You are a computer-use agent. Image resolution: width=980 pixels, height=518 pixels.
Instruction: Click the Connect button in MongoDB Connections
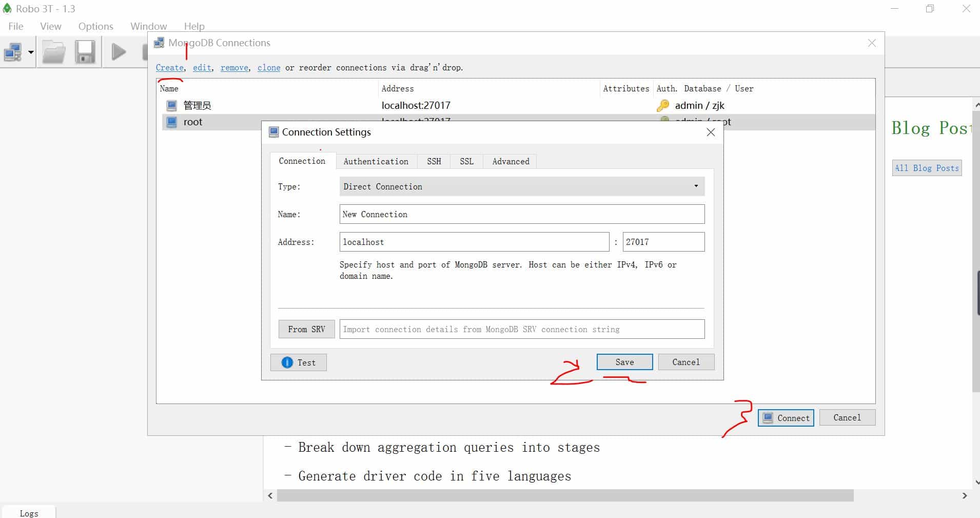tap(786, 418)
